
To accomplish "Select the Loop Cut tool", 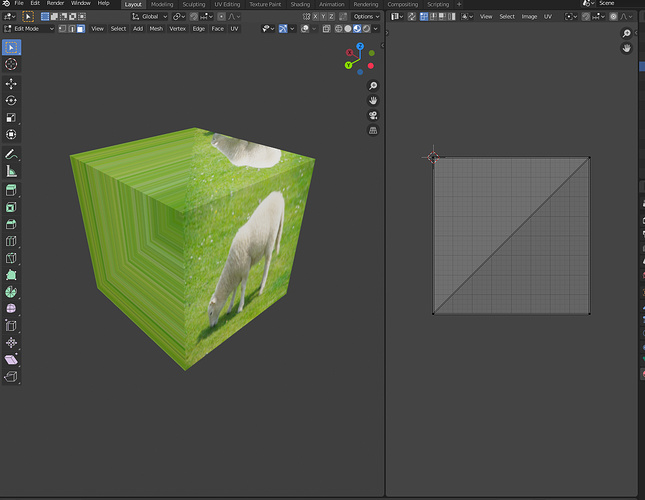I will (11, 241).
